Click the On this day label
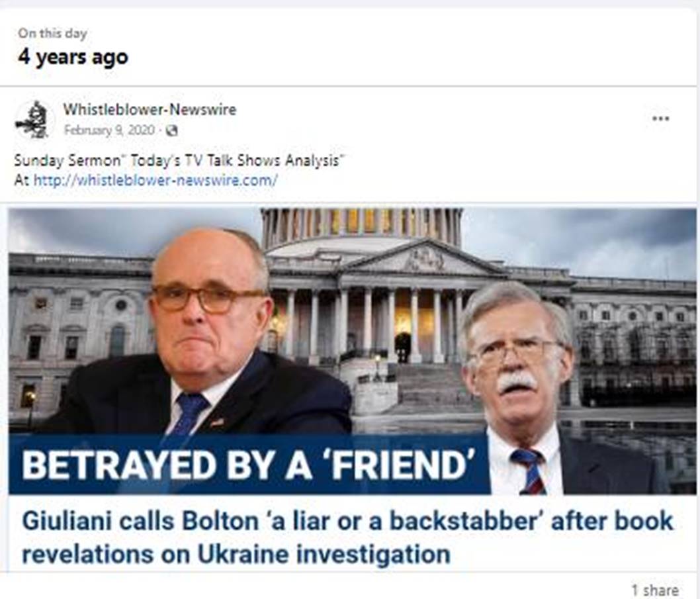700x599 pixels. [x=53, y=33]
